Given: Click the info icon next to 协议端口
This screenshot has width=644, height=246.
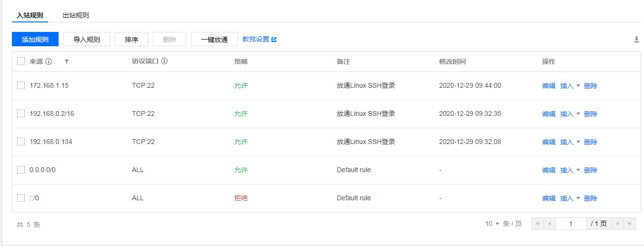Looking at the screenshot, I should click(164, 61).
